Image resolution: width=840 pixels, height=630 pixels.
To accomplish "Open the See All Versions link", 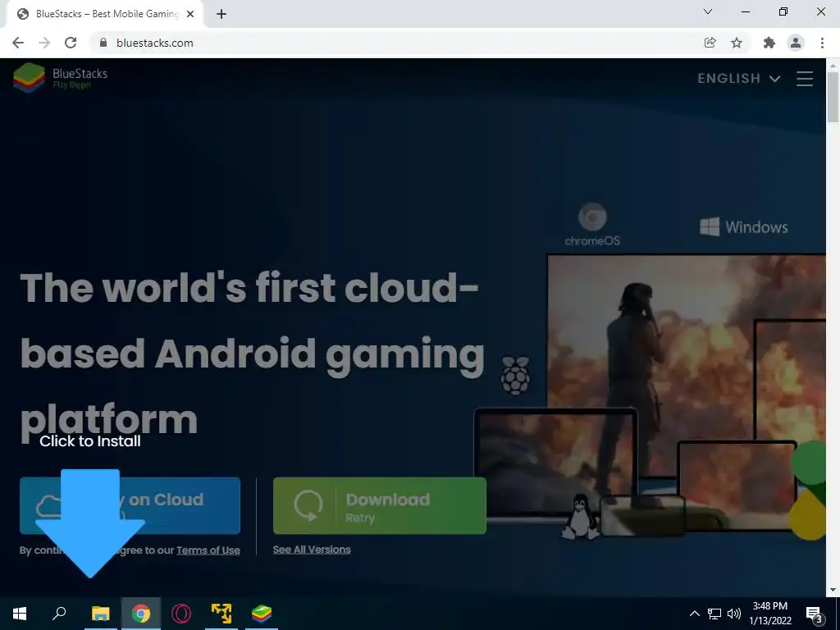I will 312,550.
